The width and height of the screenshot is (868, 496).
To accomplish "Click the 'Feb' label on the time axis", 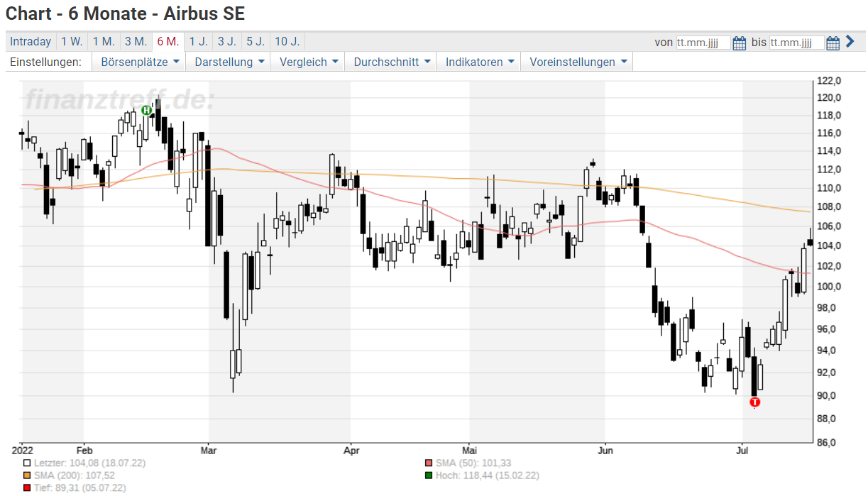I will 84,450.
